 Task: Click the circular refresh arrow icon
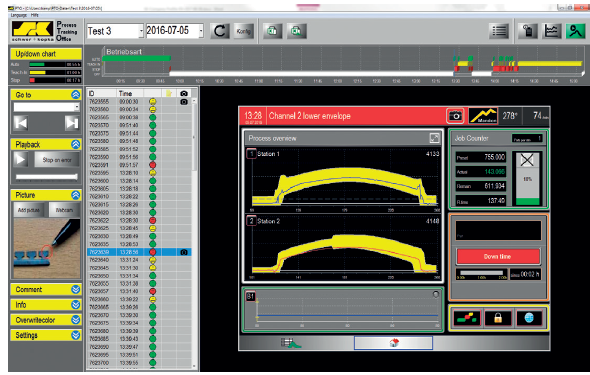[x=220, y=31]
